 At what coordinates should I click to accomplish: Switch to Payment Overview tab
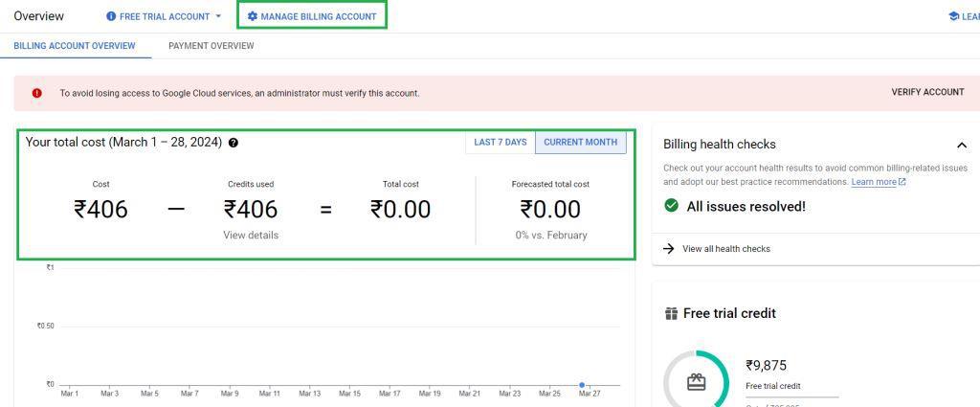point(211,46)
